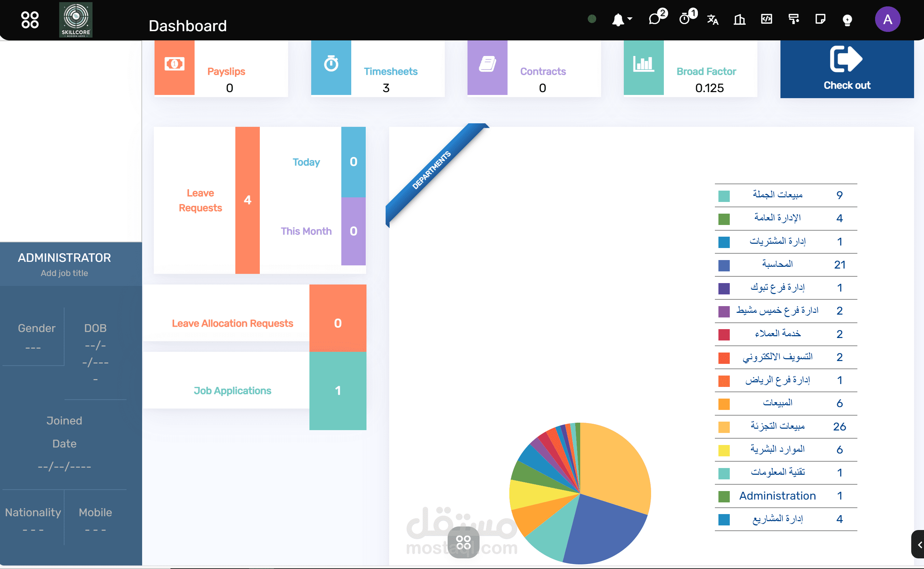Screen dimensions: 924x569
Task: Click the developer code icon
Action: tap(766, 19)
